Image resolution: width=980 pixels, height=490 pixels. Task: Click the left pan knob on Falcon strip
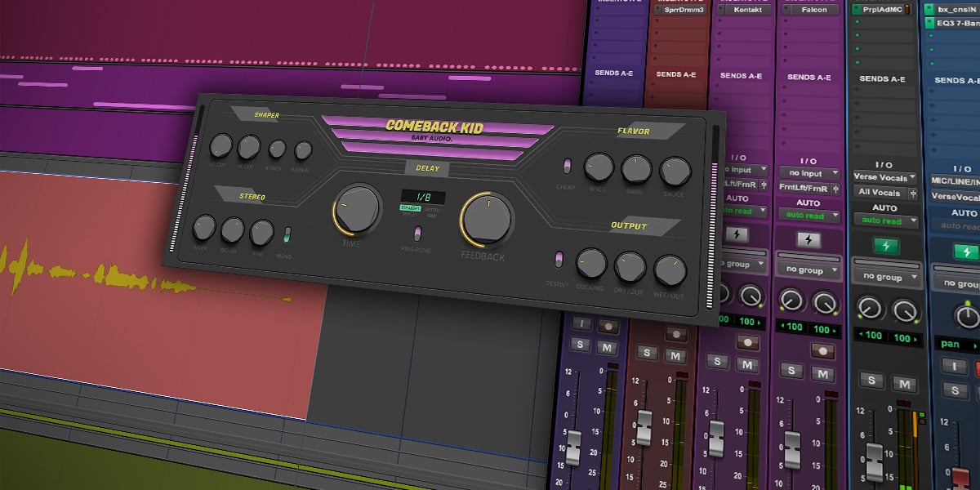click(x=790, y=299)
